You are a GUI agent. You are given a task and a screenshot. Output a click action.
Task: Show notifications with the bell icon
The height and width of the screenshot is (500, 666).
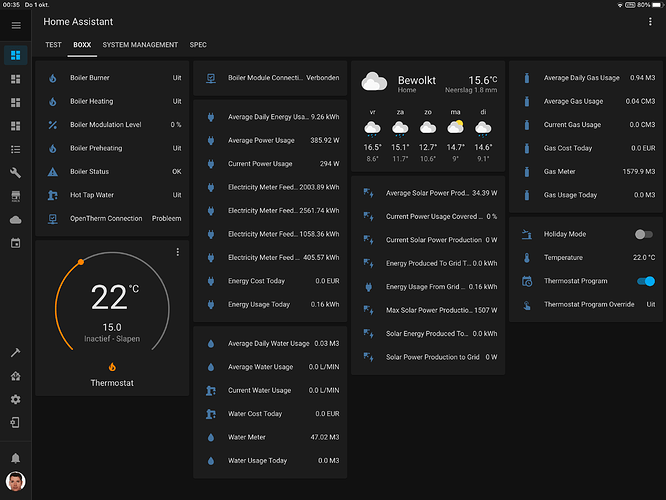pos(15,457)
